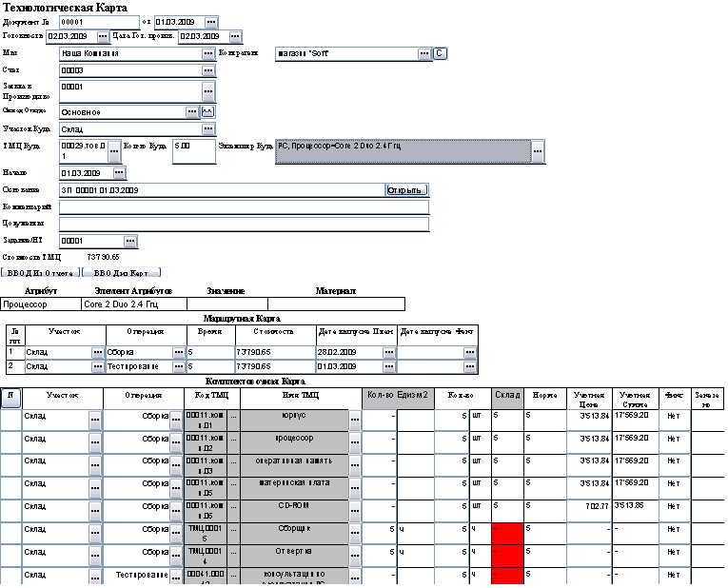Open Сборка lookup in Отвертка row

pos(175,557)
